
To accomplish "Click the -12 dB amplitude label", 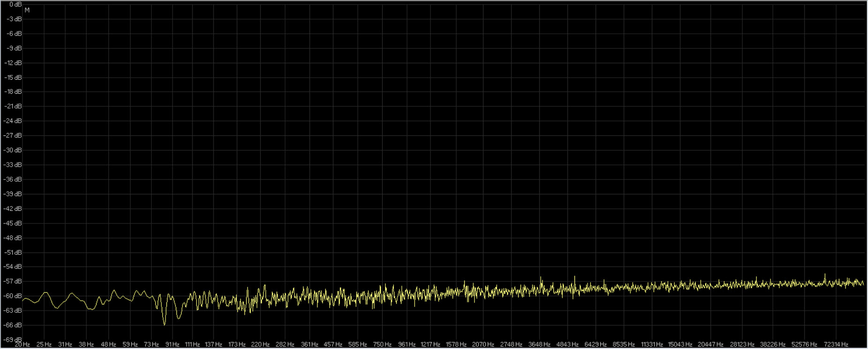I will [13, 63].
